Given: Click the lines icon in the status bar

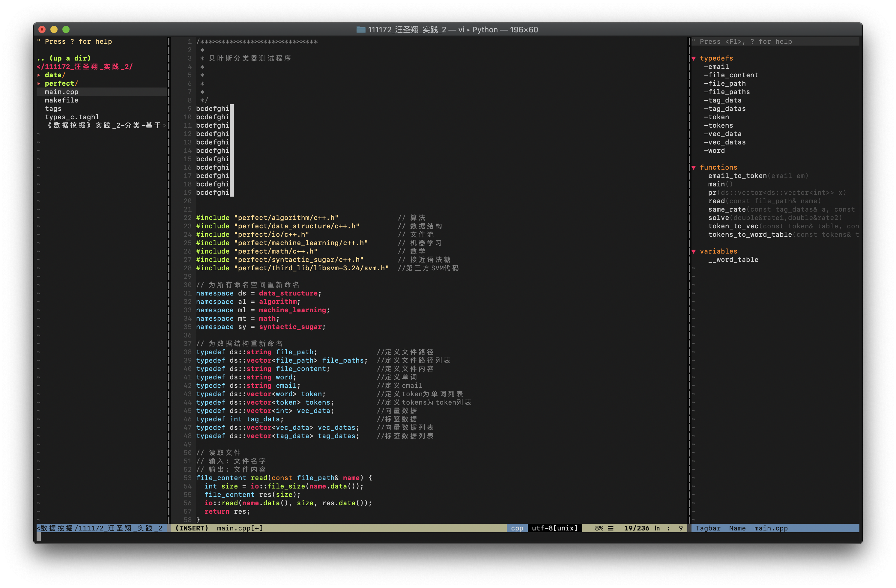Looking at the screenshot, I should (611, 528).
